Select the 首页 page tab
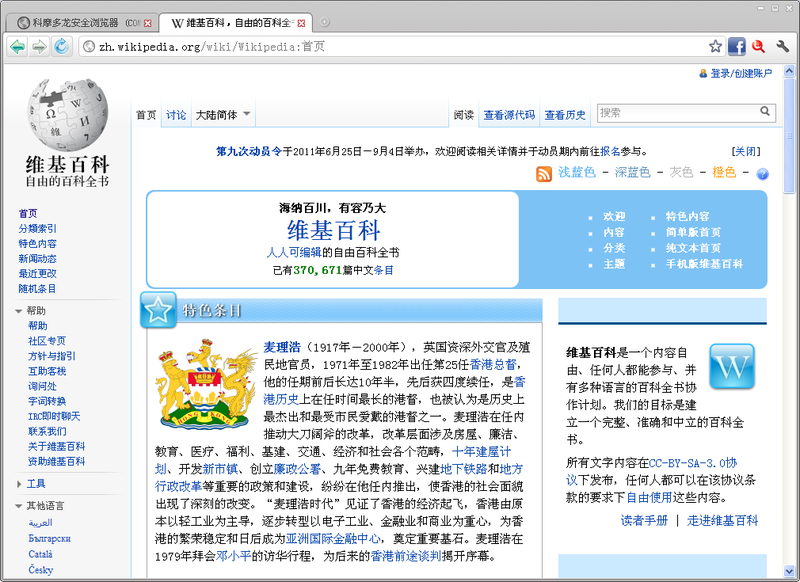800x582 pixels. click(x=146, y=115)
